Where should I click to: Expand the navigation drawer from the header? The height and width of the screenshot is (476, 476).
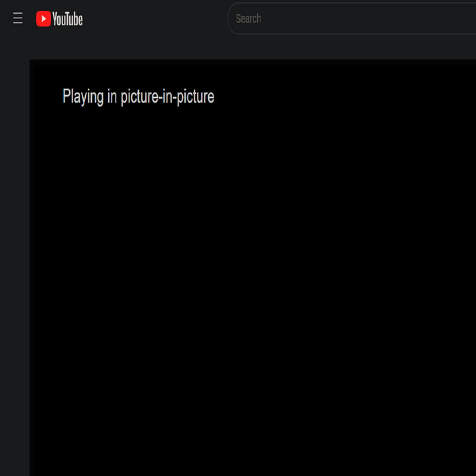tap(18, 19)
